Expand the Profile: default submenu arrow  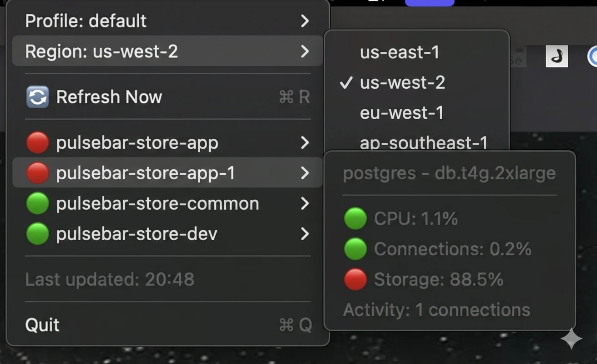click(305, 21)
